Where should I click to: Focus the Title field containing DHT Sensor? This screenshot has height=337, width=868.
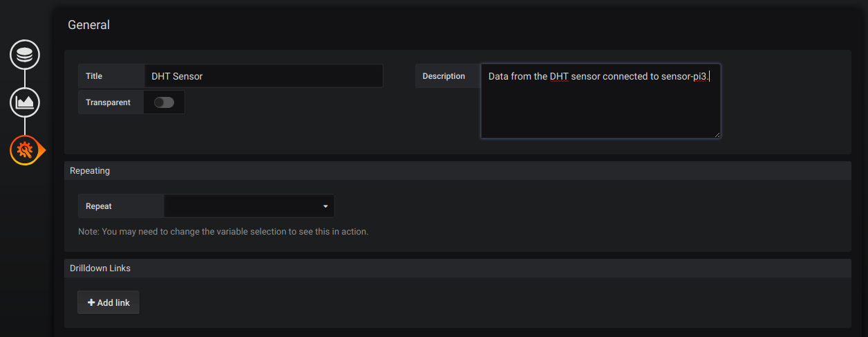pos(263,76)
